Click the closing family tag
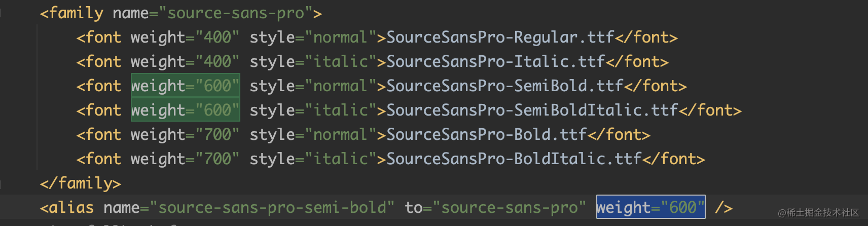This screenshot has width=868, height=226. click(81, 183)
